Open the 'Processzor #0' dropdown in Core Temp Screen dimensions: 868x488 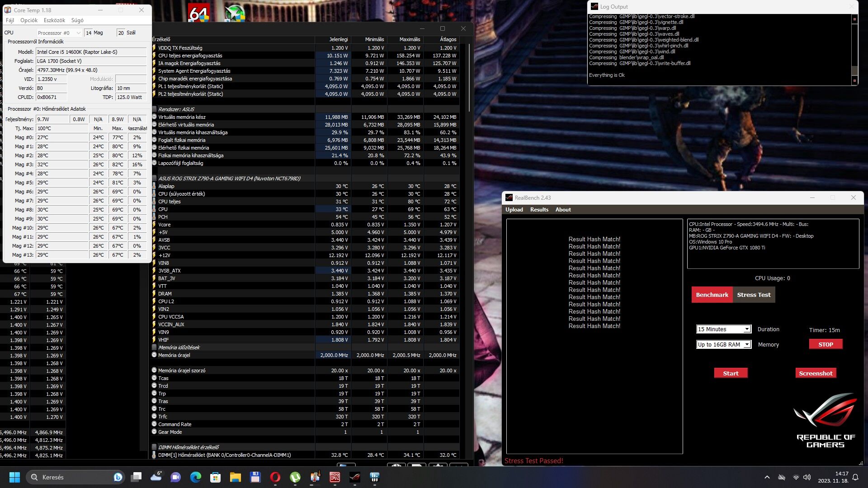(60, 33)
